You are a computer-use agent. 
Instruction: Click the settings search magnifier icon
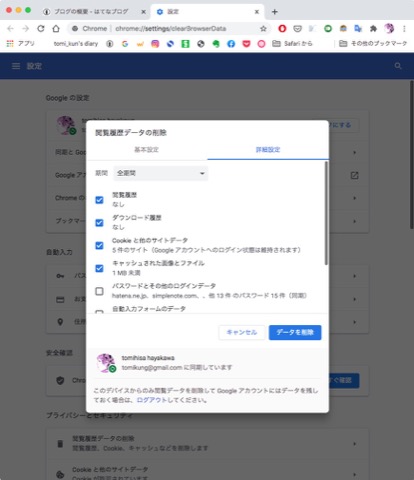click(398, 66)
